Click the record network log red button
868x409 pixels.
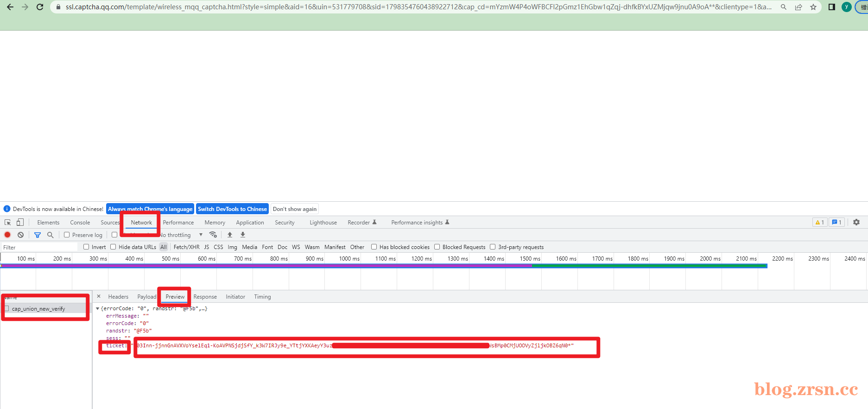click(x=7, y=235)
